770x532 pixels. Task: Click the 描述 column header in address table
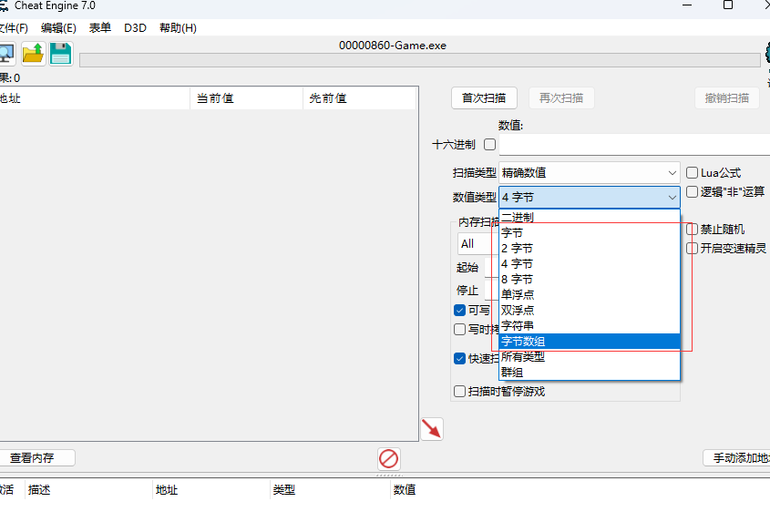click(88, 490)
